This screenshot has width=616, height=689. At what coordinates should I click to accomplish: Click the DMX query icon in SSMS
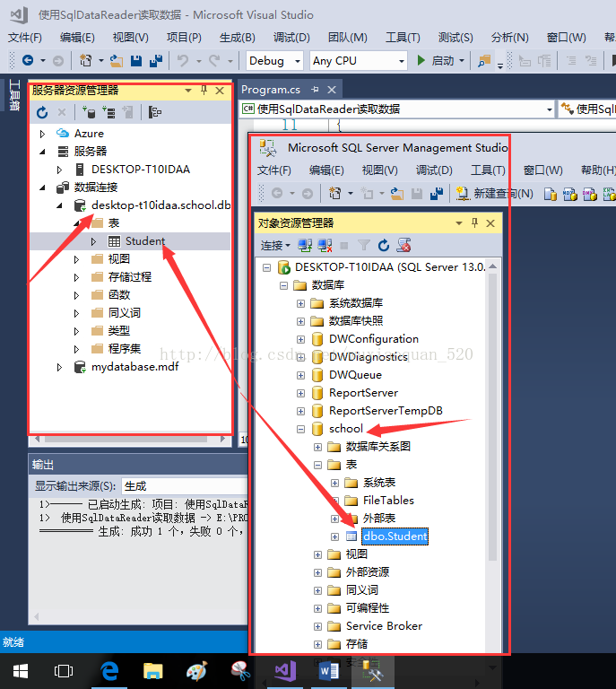(x=590, y=194)
